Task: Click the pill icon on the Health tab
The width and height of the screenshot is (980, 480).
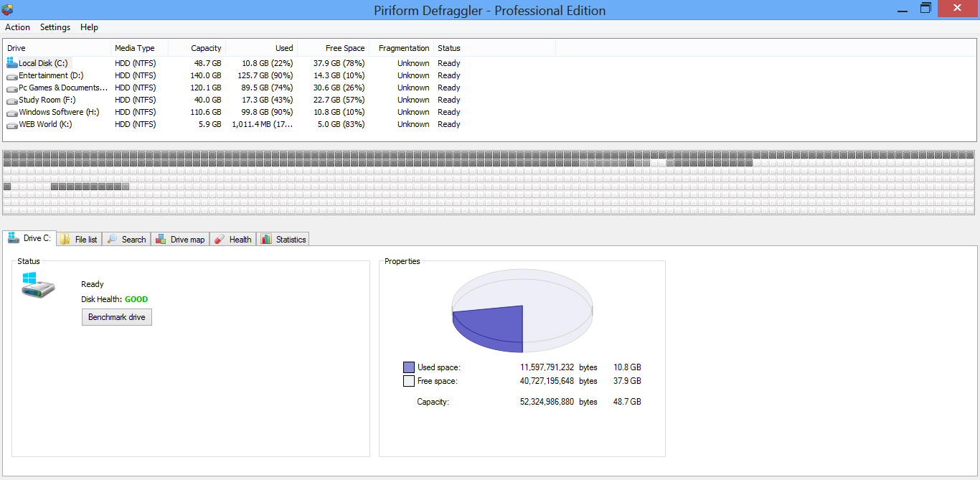Action: tap(220, 238)
